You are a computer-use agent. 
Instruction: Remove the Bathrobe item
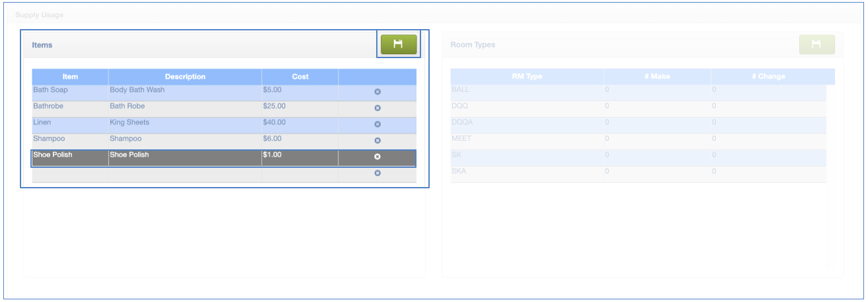(x=377, y=108)
